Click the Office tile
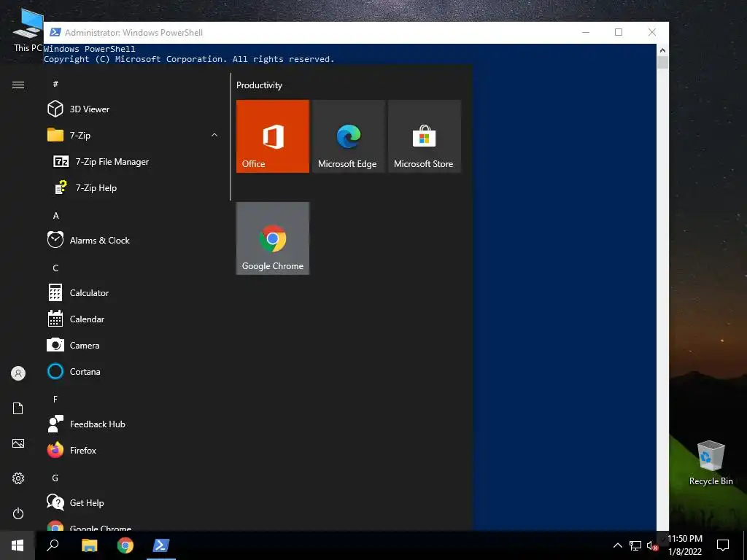This screenshot has height=560, width=747. [273, 136]
